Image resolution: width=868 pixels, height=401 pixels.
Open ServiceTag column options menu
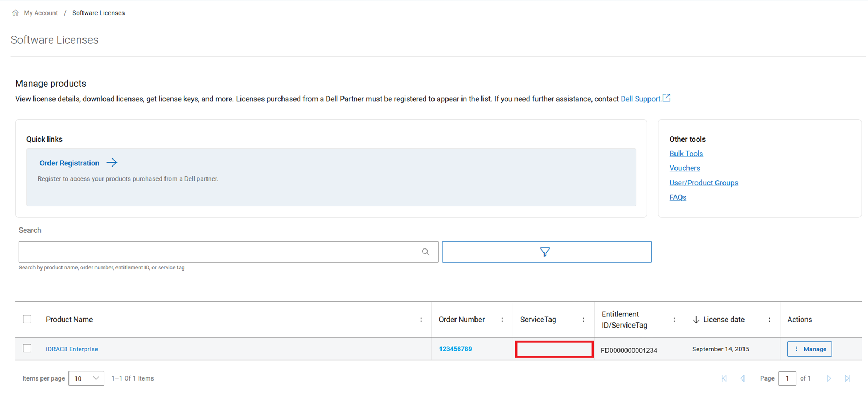[x=583, y=320]
